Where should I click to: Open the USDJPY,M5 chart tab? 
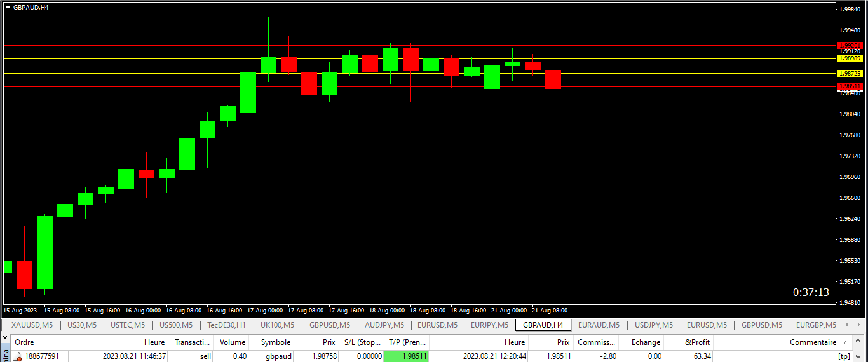pyautogui.click(x=653, y=325)
